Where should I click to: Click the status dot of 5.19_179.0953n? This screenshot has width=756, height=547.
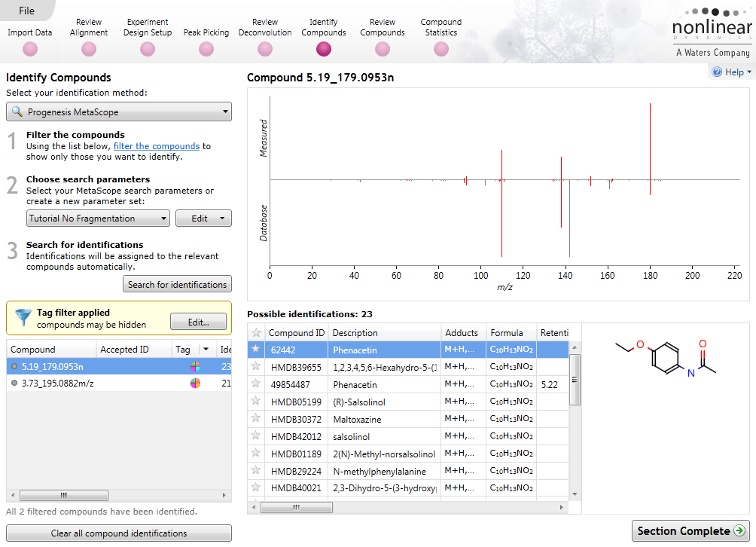[14, 367]
